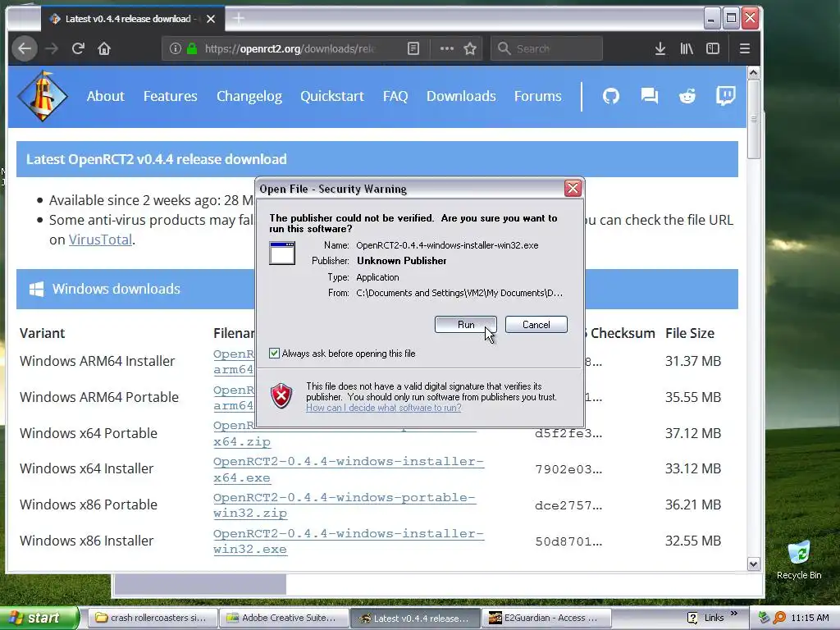Open the Firefox hamburger menu
840x630 pixels.
[x=744, y=48]
